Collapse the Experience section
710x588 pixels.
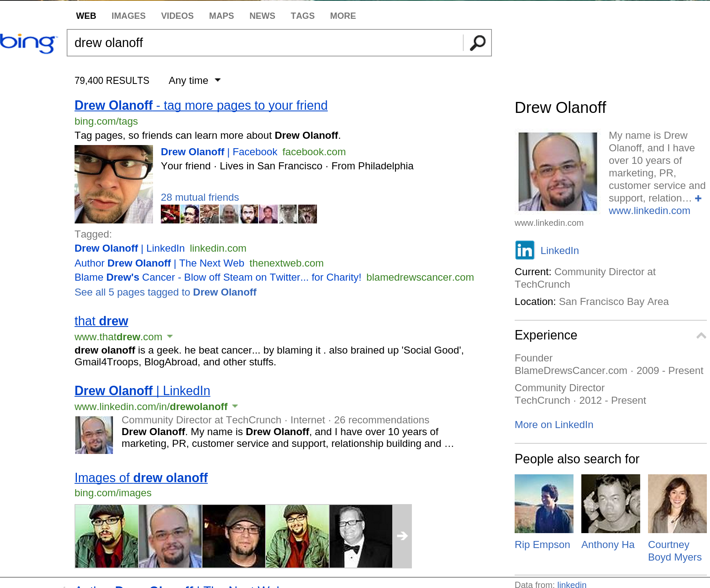tap(701, 336)
